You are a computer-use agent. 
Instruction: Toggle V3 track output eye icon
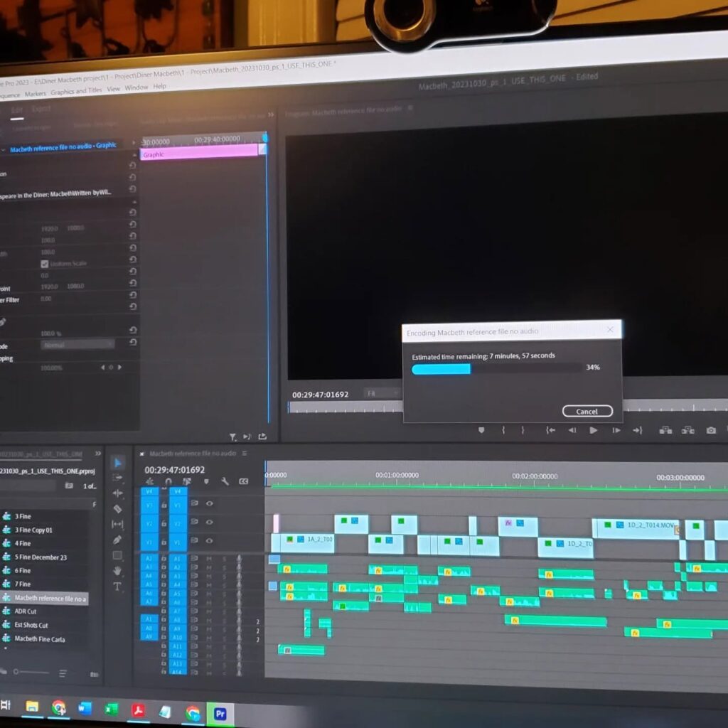click(x=210, y=503)
